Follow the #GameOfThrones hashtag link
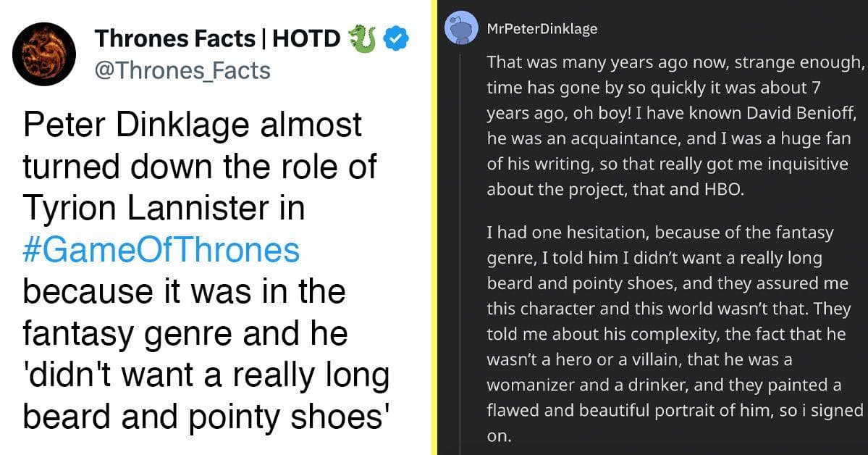 [161, 251]
